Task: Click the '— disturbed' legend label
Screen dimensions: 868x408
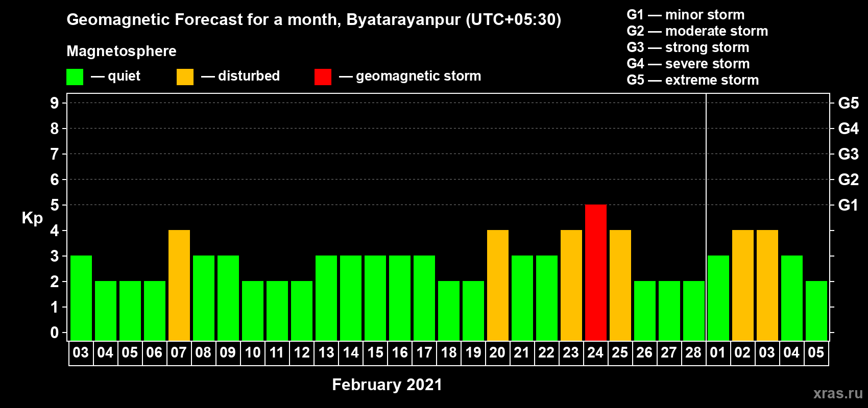Action: [x=240, y=76]
